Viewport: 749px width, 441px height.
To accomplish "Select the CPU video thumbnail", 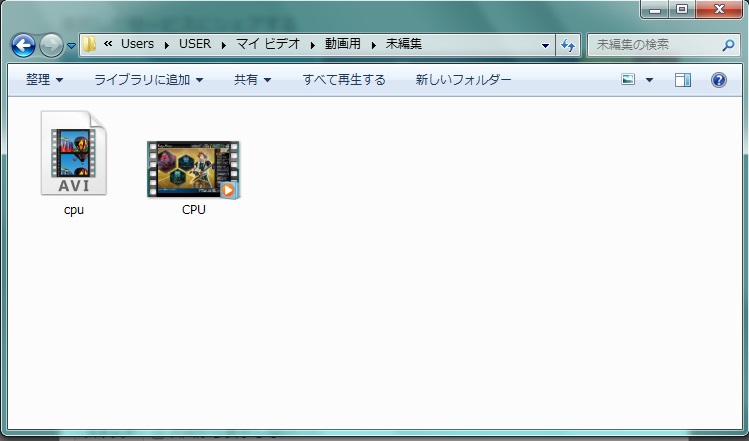I will pyautogui.click(x=193, y=169).
